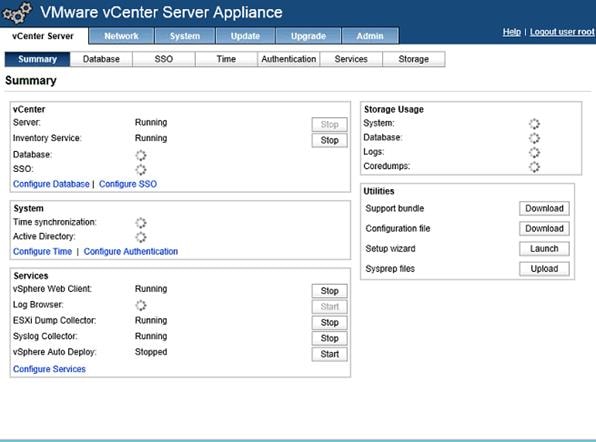Open the Admin tab
Viewport: 596px width, 442px height.
(370, 36)
